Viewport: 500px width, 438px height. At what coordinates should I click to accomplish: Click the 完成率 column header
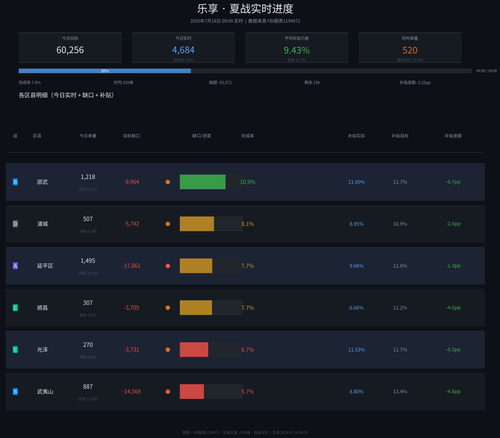[x=248, y=136]
